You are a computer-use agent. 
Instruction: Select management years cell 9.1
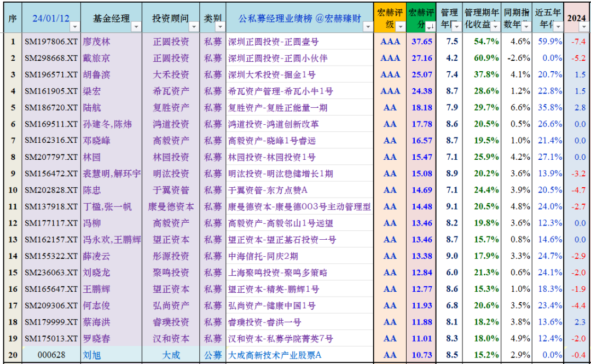[x=449, y=207]
